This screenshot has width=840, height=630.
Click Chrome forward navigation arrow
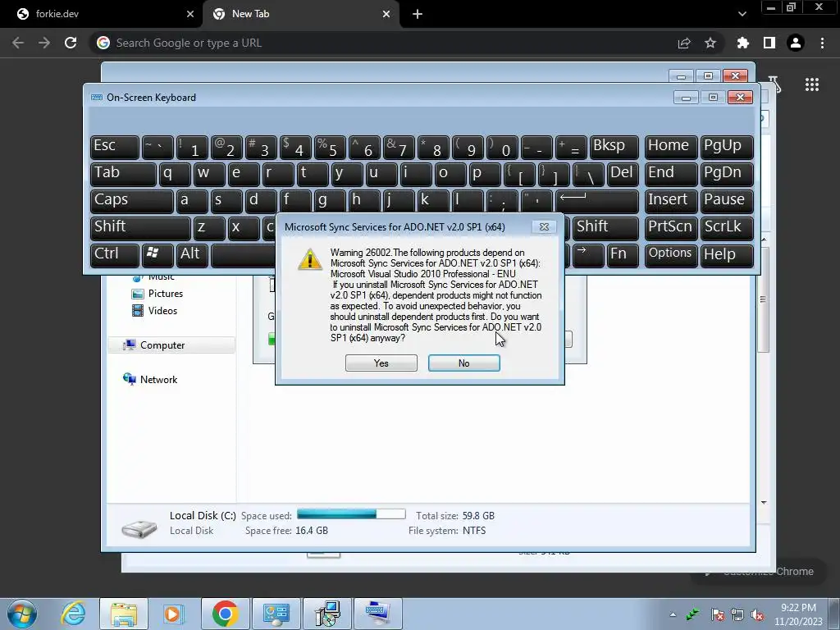(44, 43)
